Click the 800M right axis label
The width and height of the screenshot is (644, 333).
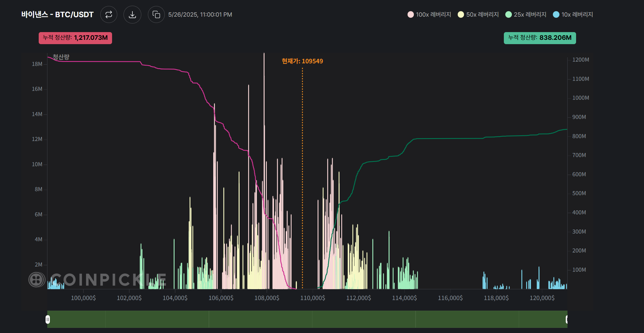579,136
